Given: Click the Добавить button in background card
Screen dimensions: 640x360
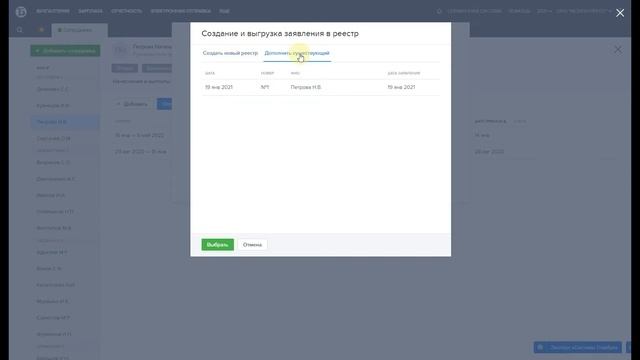Looking at the screenshot, I should coord(133,104).
